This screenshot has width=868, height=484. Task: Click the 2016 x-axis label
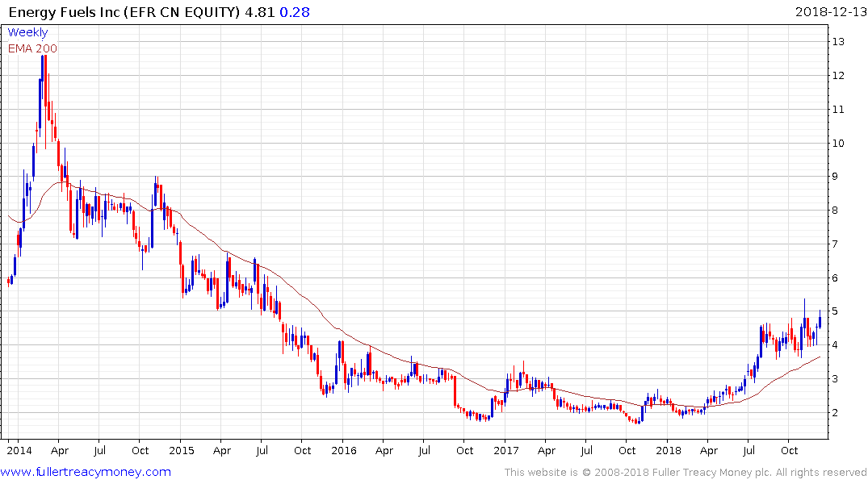click(x=344, y=450)
